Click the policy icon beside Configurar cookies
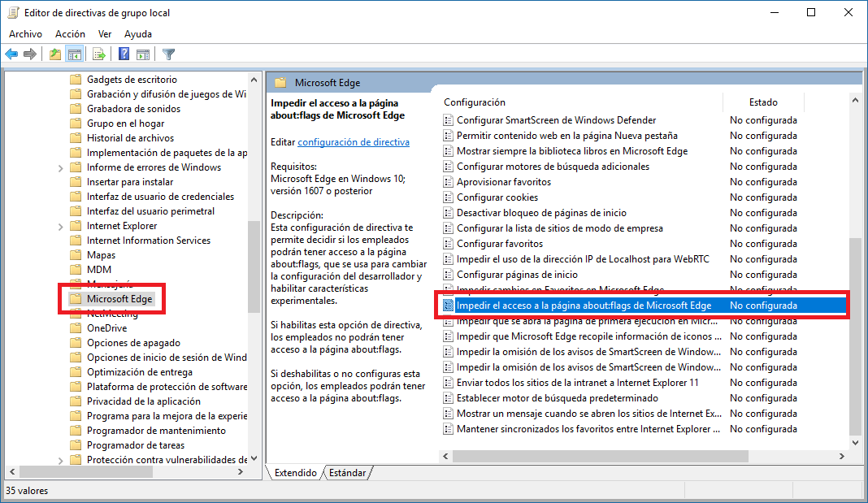868x503 pixels. coord(449,197)
